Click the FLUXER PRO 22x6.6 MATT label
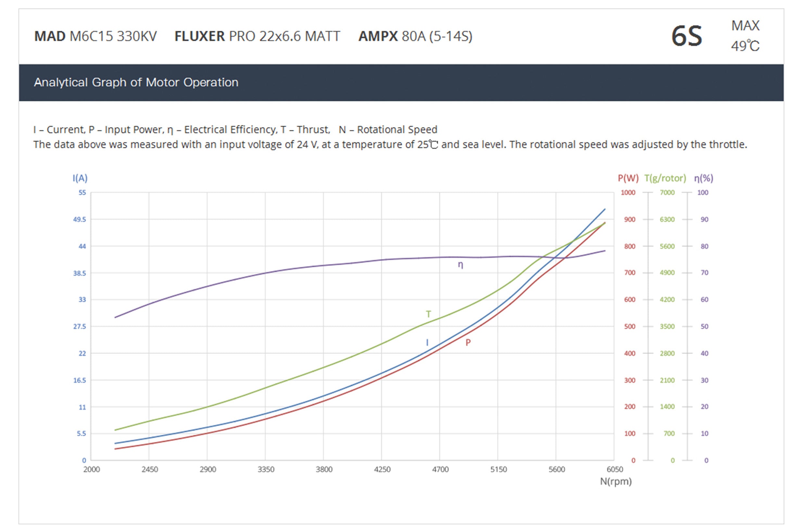Viewport: 812px width, 527px height. pyautogui.click(x=257, y=36)
